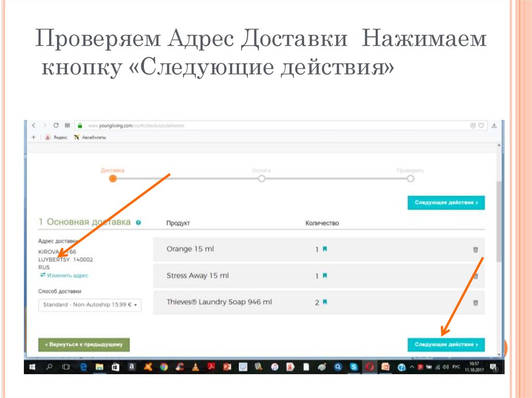Click the Доставка step marker
Screen dimensions: 532x398
[113, 179]
